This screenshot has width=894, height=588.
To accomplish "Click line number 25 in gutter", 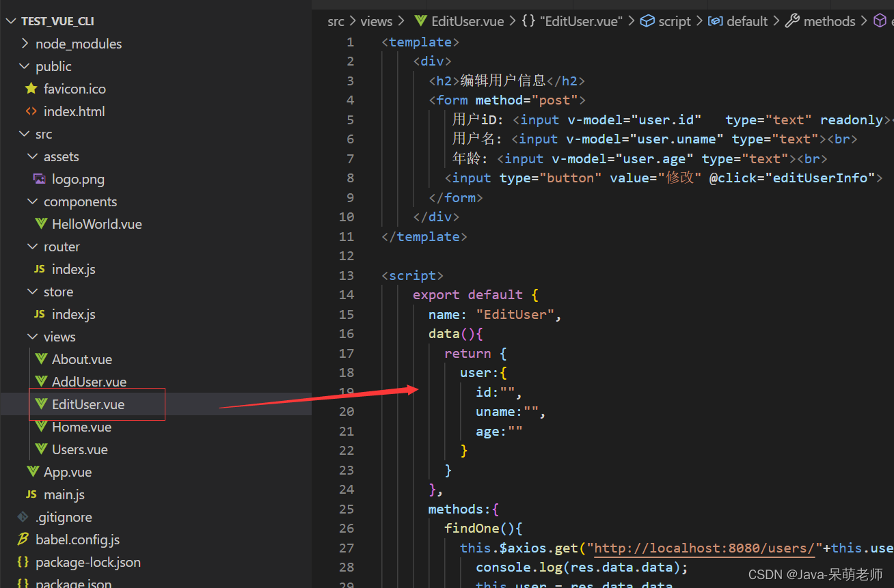I will [x=347, y=509].
